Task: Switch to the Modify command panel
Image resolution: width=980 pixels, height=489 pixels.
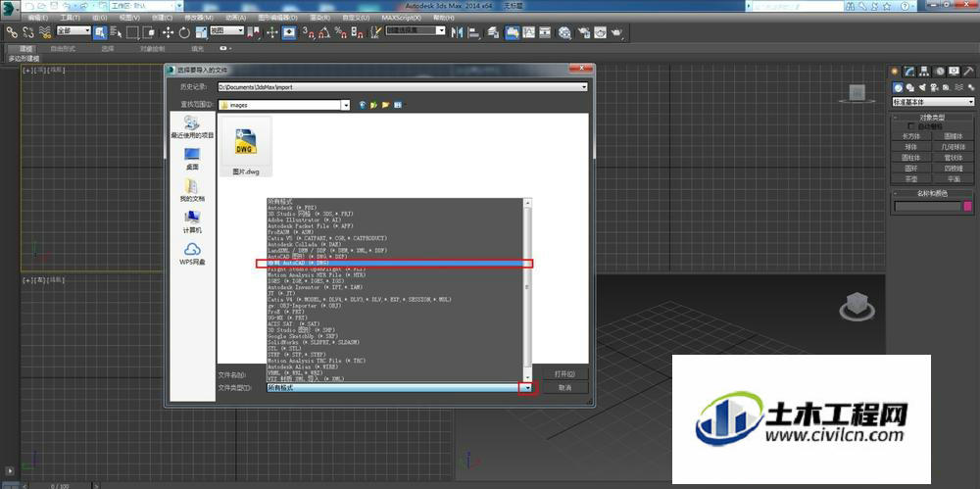Action: (910, 72)
